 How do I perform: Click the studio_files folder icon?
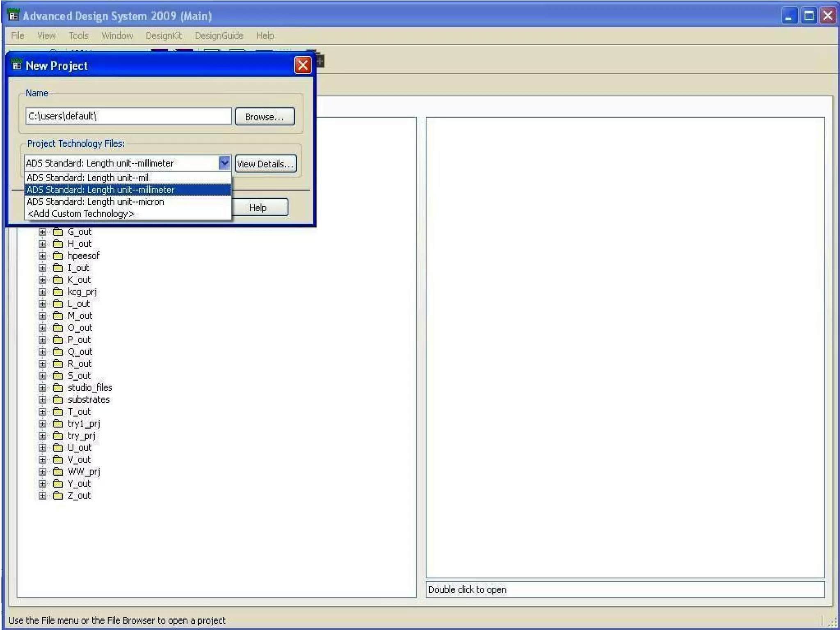(x=58, y=388)
